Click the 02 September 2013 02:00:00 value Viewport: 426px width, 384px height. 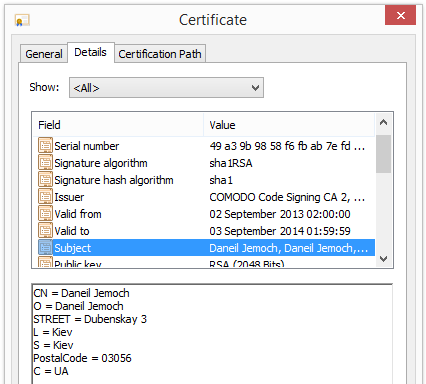click(280, 214)
